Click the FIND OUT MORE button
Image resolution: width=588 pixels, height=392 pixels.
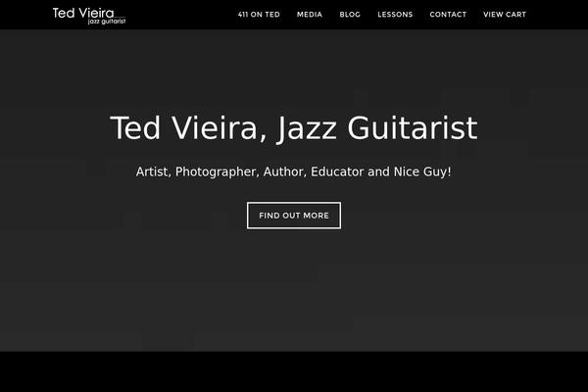coord(294,216)
